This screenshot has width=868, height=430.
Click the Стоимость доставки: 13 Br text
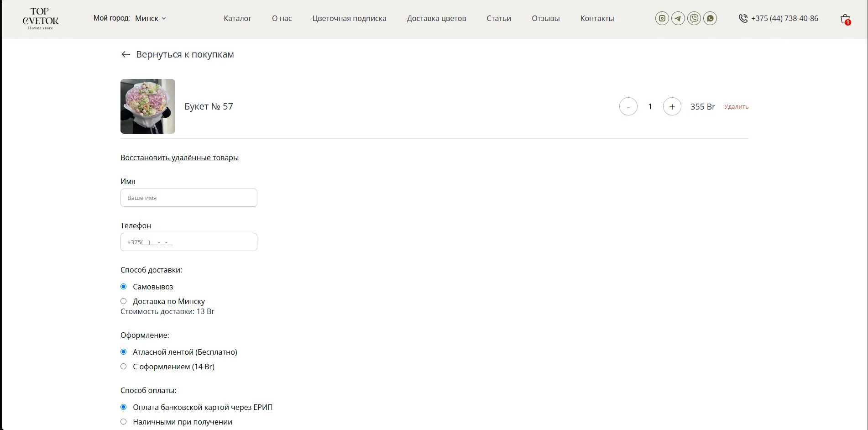[167, 311]
